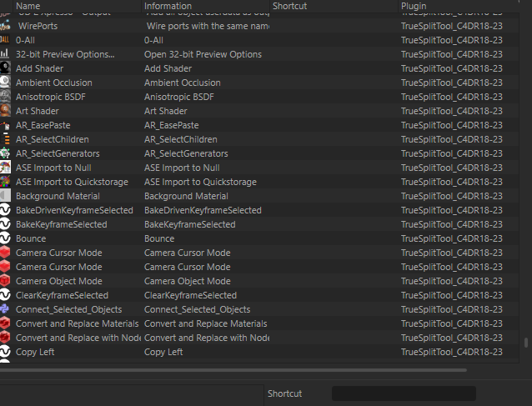
Task: Select the Connect_Selected_Objects name cell
Action: point(68,309)
